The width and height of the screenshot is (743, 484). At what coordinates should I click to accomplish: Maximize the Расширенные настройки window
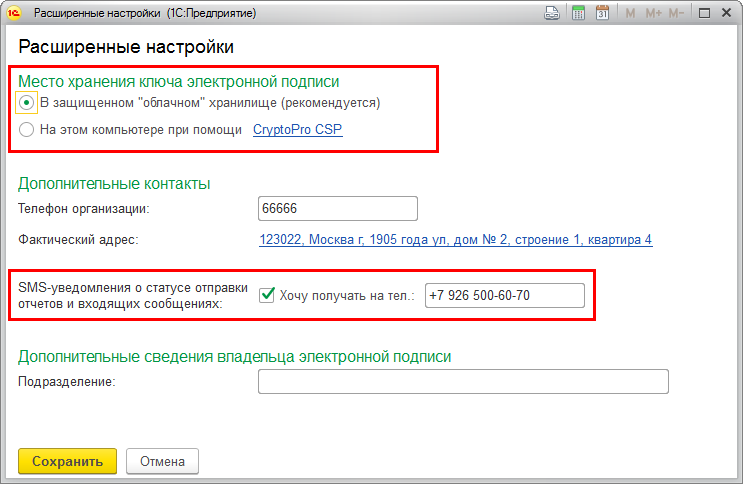705,13
